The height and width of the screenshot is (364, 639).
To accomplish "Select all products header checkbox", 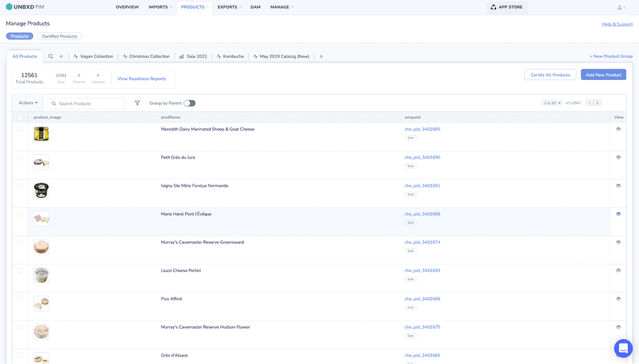I will 20,118.
